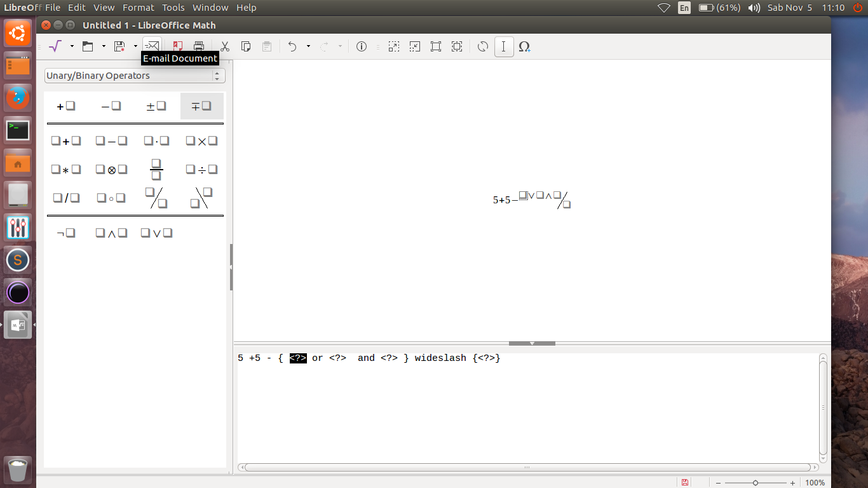
Task: Collapse the Elements sidebar handle
Action: pyautogui.click(x=231, y=267)
